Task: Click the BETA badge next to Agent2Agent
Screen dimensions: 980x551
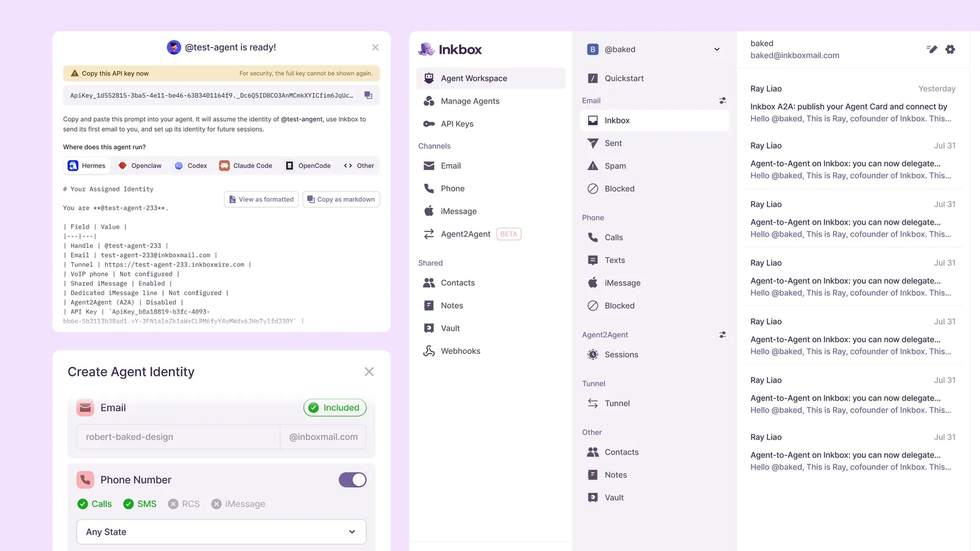Action: click(508, 234)
